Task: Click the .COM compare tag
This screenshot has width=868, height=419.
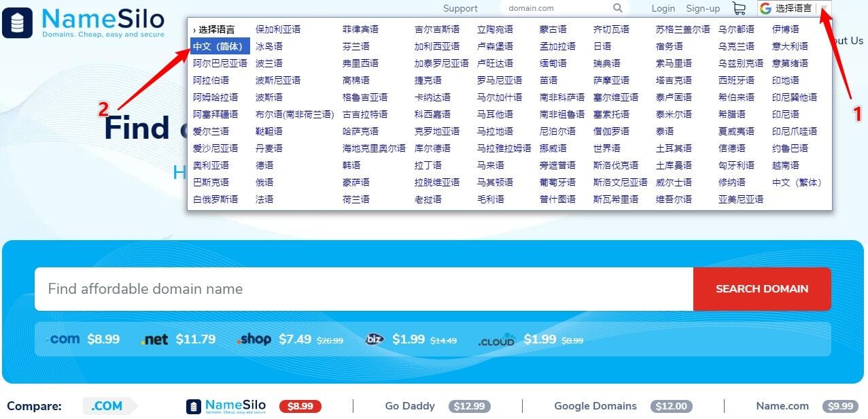Action: tap(109, 406)
